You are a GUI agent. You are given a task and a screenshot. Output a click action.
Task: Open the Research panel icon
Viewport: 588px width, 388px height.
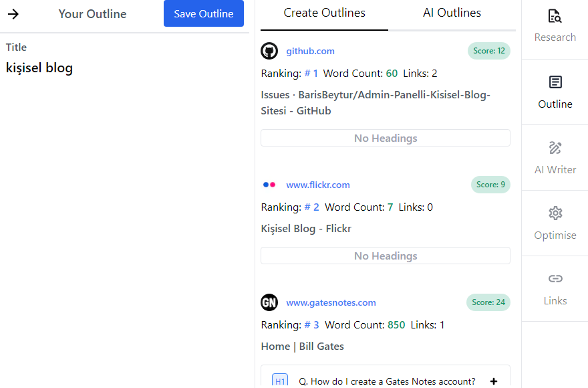click(x=555, y=16)
